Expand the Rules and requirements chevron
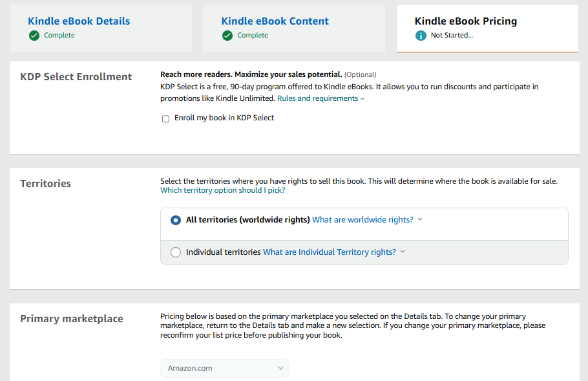The width and height of the screenshot is (588, 381). tap(362, 99)
